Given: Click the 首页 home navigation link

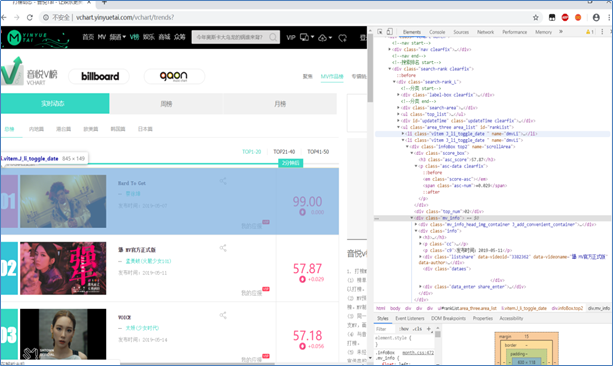Looking at the screenshot, I should point(88,37).
